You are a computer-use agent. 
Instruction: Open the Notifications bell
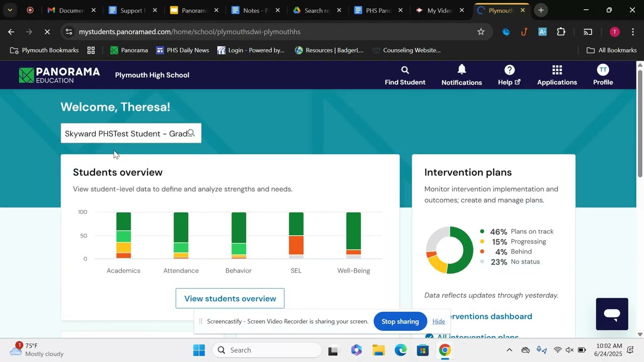click(x=461, y=75)
